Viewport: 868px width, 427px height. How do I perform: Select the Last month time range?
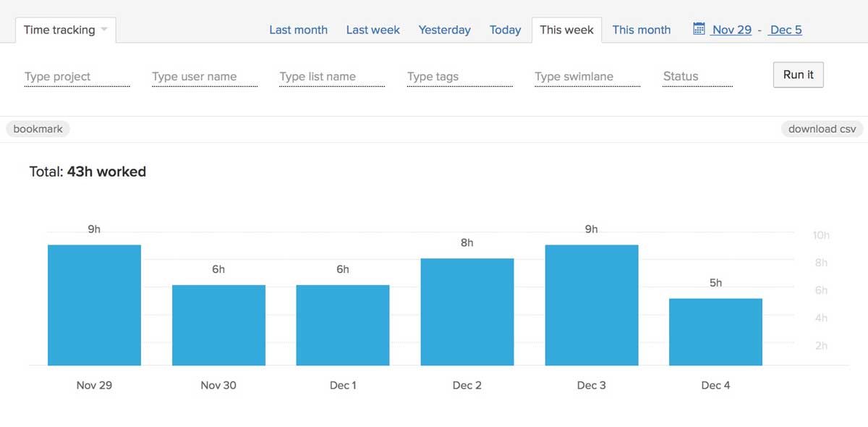298,30
